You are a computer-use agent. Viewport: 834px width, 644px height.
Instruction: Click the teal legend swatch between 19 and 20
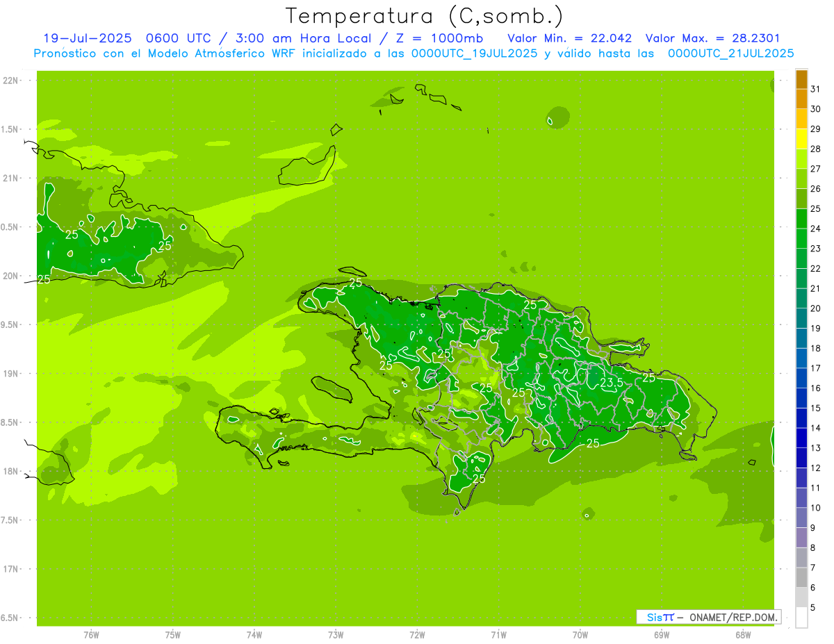(802, 318)
